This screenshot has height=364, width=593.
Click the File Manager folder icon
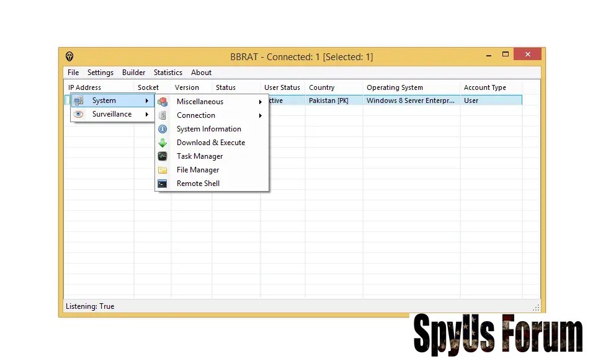[163, 170]
